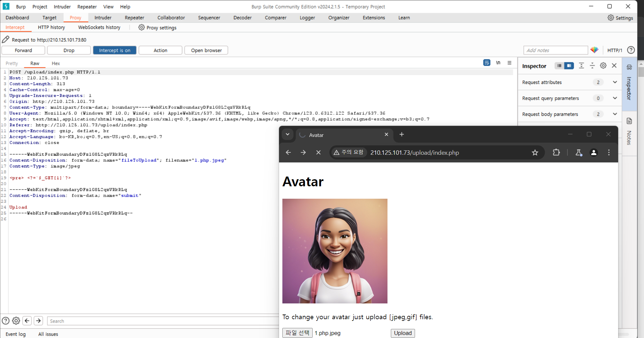Open the browser extensions puzzle icon

point(556,152)
